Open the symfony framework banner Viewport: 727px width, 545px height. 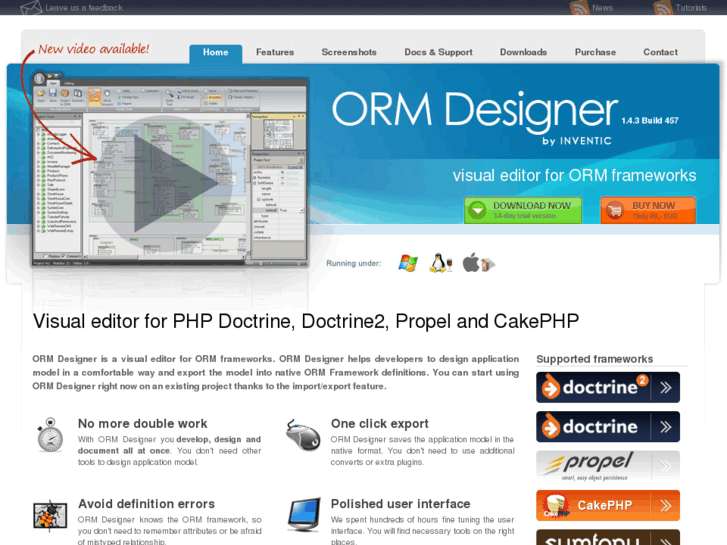pos(608,537)
